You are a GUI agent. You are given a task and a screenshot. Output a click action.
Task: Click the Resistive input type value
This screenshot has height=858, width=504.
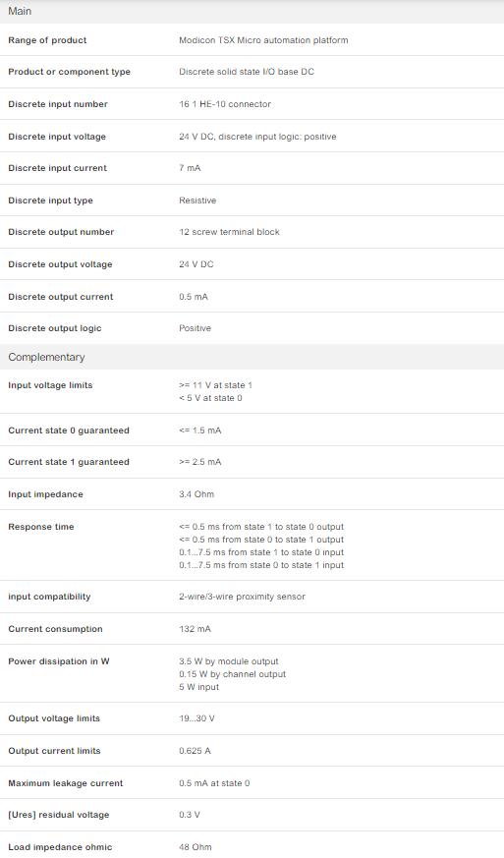coord(197,200)
